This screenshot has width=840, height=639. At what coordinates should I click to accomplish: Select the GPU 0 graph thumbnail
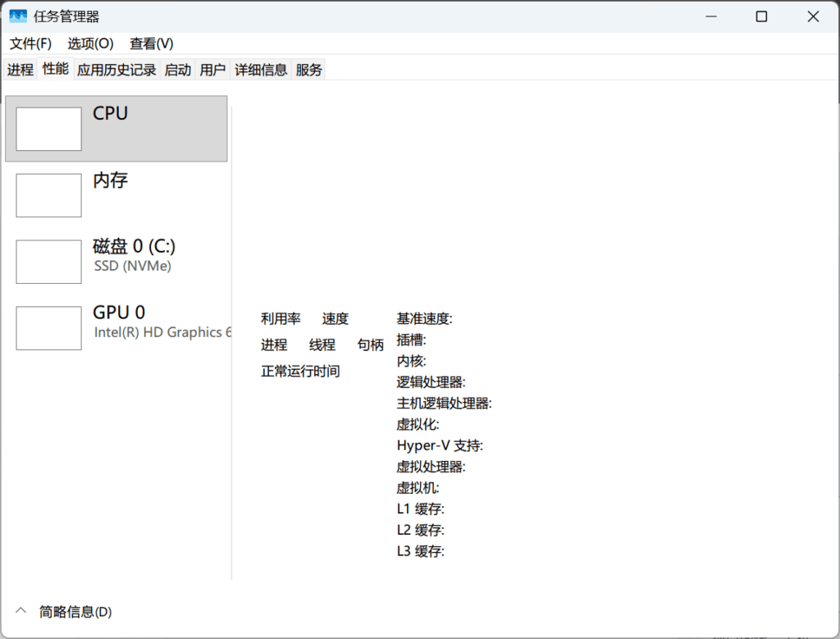click(x=48, y=327)
